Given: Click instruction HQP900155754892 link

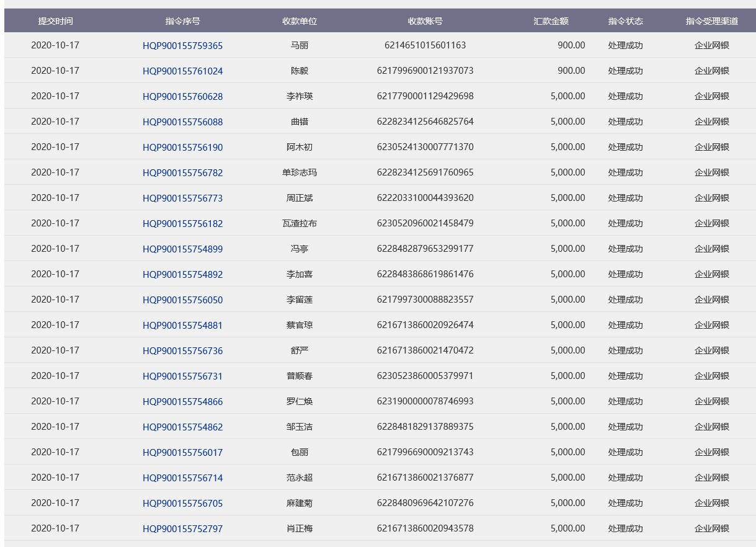Looking at the screenshot, I should [x=182, y=275].
